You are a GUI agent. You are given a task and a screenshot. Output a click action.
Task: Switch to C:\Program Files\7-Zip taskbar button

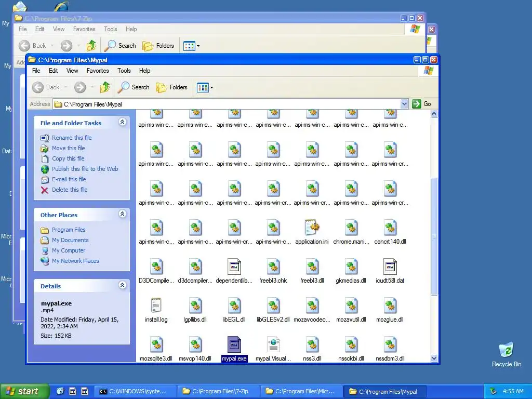[218, 392]
